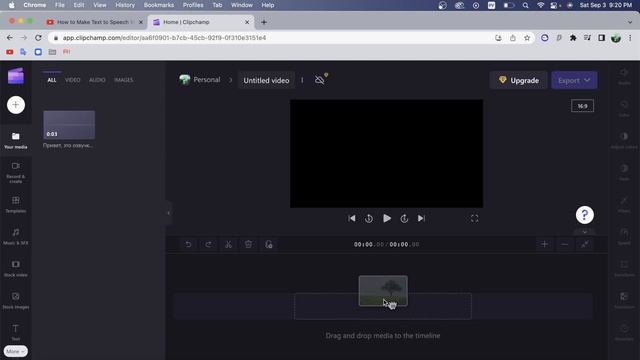Skip to start of video
Screen dimensions: 640x360
351,218
